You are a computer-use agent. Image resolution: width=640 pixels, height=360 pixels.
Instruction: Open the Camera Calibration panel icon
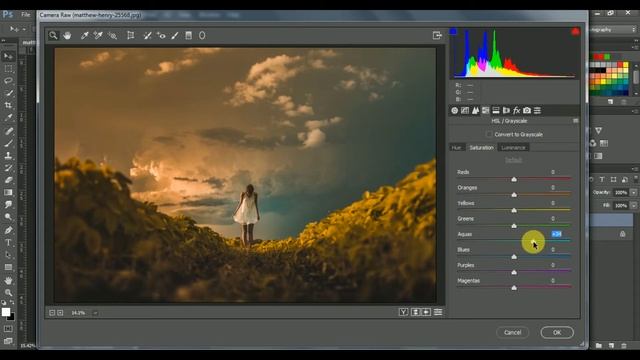pyautogui.click(x=527, y=111)
